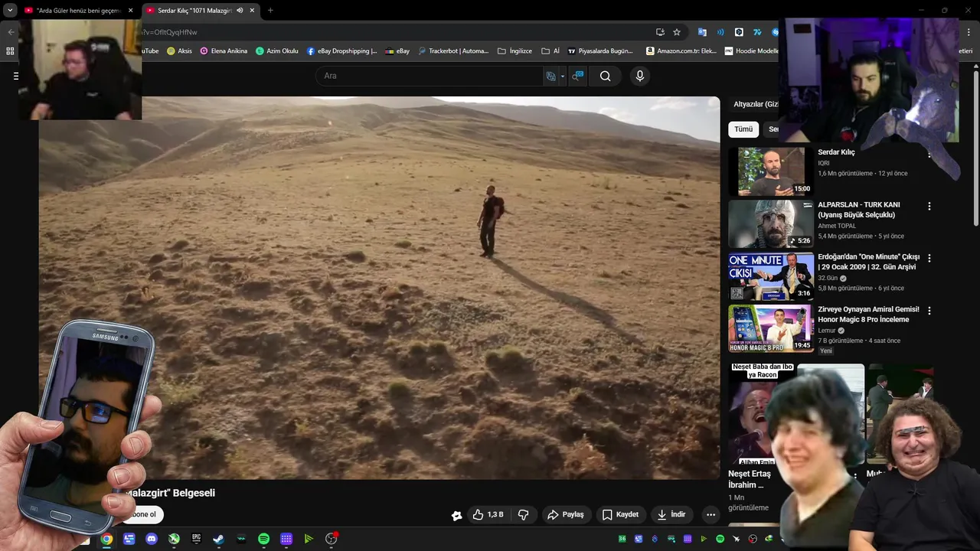Open the "ALPARSLAN - TURK KANI" video title
This screenshot has width=980, height=551.
point(859,210)
